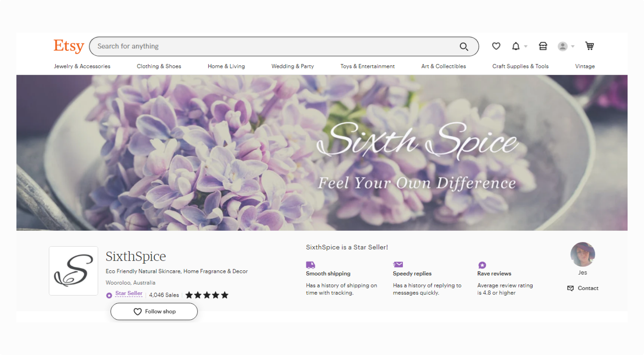Open Toys & Entertainment category
The width and height of the screenshot is (644, 355).
coord(367,66)
